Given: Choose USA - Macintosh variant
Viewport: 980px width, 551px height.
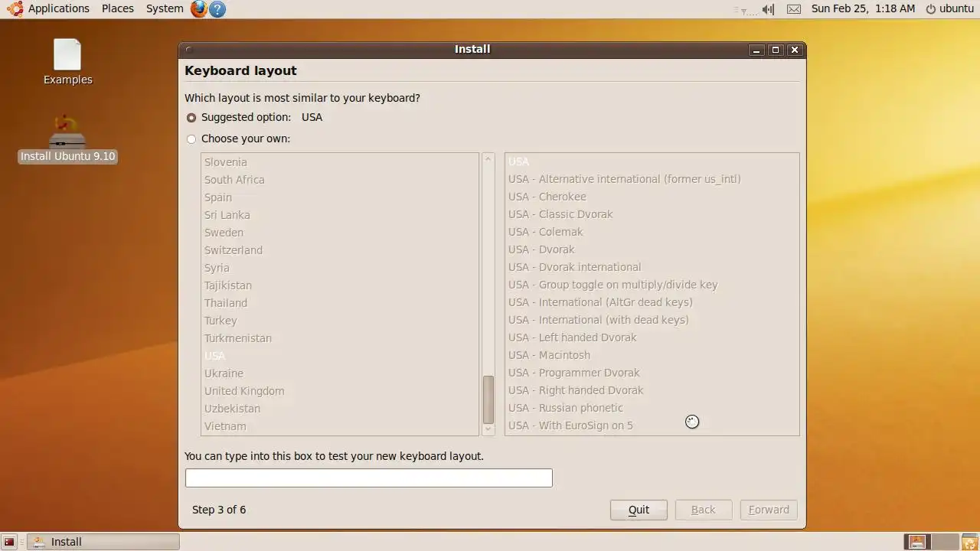Looking at the screenshot, I should (652, 355).
